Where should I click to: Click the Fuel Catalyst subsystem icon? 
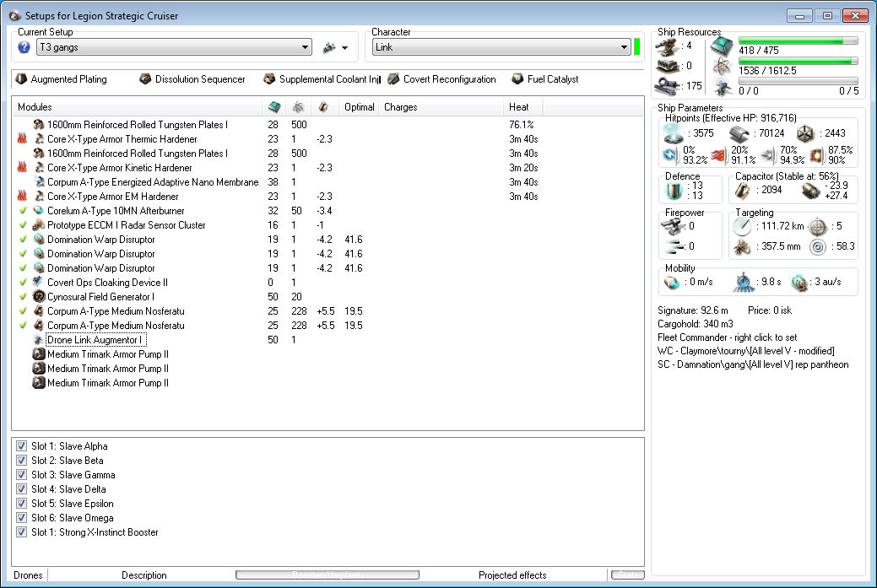click(517, 79)
